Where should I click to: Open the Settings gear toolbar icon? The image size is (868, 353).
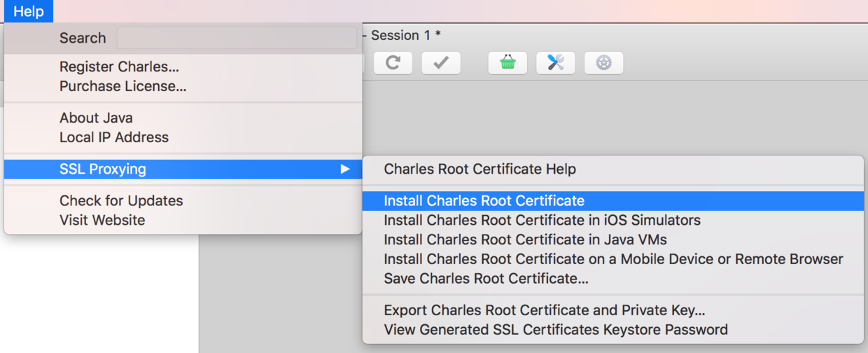[603, 63]
